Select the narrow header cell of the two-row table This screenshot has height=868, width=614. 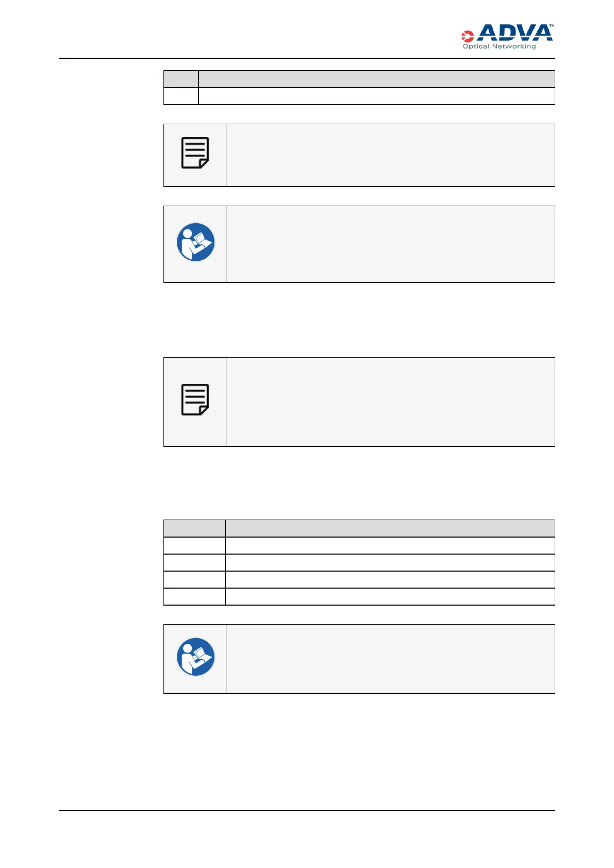click(181, 79)
